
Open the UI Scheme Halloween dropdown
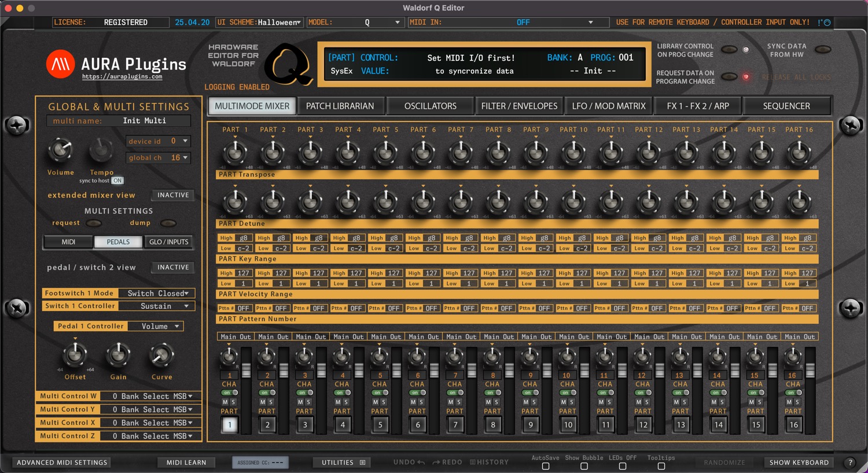[259, 23]
